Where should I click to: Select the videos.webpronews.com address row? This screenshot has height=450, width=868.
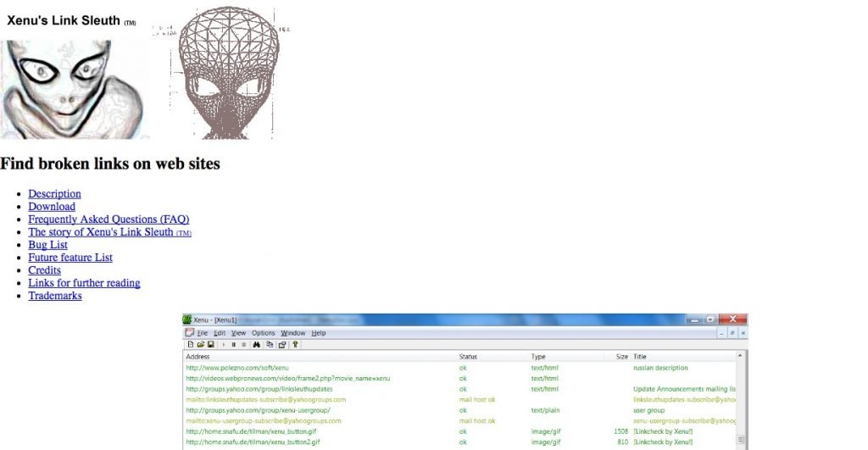point(288,379)
